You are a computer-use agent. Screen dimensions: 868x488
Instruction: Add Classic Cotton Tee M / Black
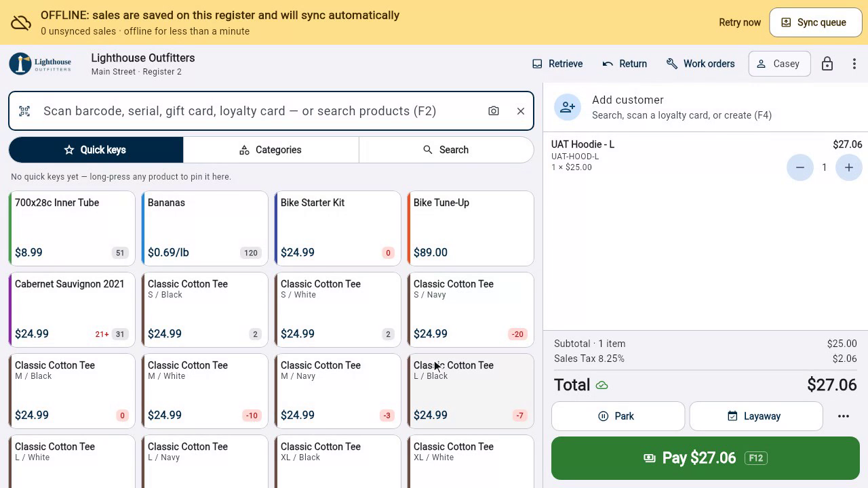pos(72,391)
